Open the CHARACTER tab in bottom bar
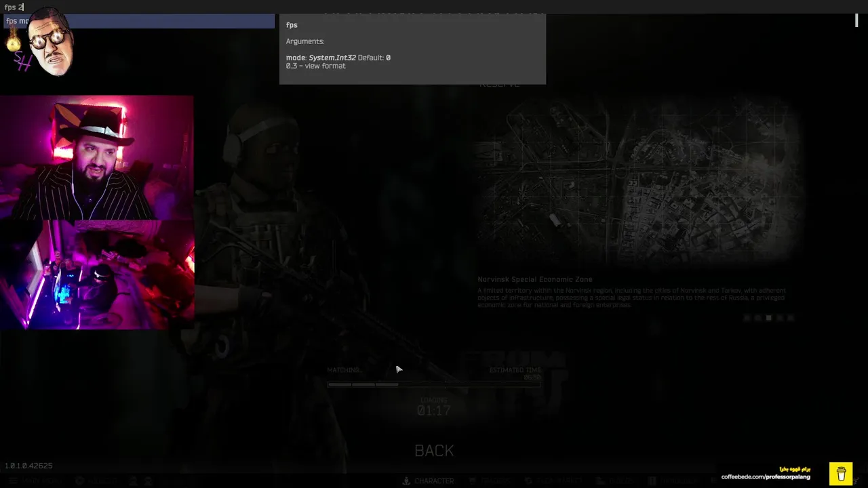The height and width of the screenshot is (488, 868). click(428, 481)
